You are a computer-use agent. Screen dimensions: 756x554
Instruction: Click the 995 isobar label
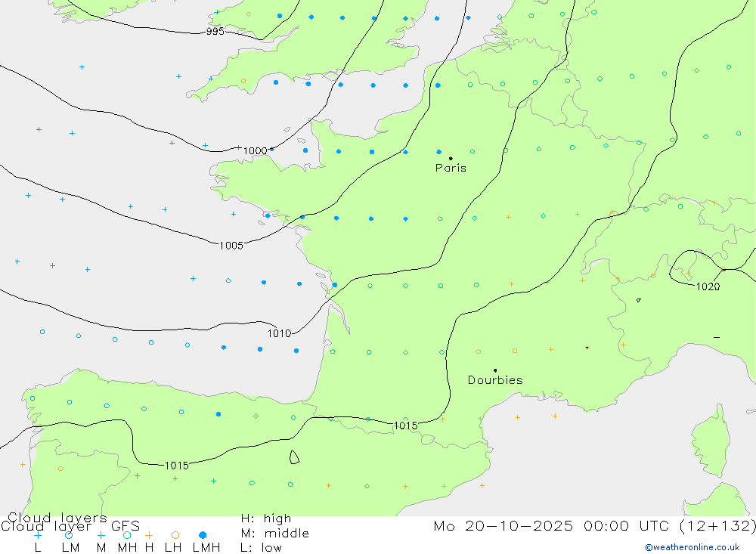(215, 31)
